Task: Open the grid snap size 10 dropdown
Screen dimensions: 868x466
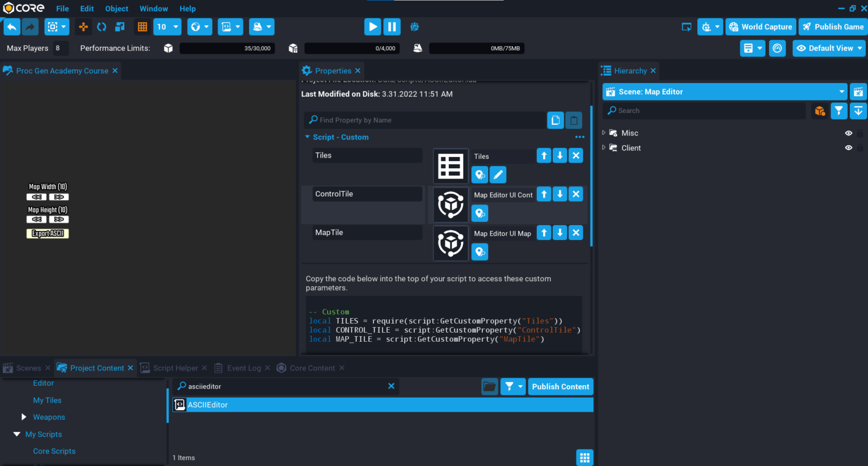Action: (x=167, y=27)
